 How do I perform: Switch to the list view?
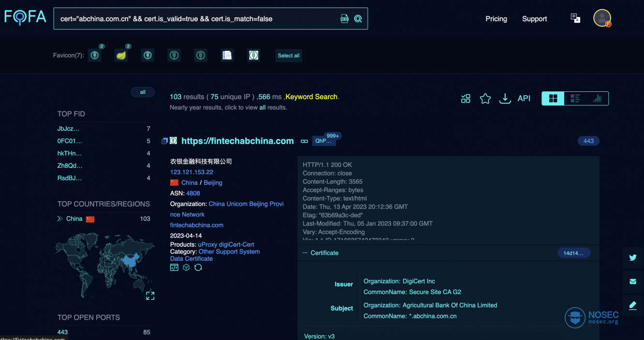[x=575, y=99]
